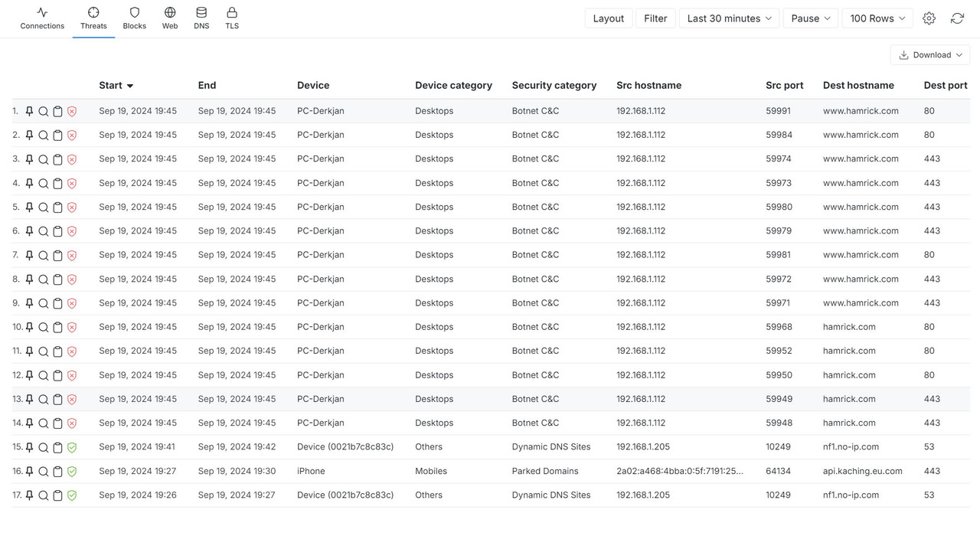Screen dimensions: 980x549
Task: Click the green allowed shield on row 15
Action: pyautogui.click(x=72, y=447)
